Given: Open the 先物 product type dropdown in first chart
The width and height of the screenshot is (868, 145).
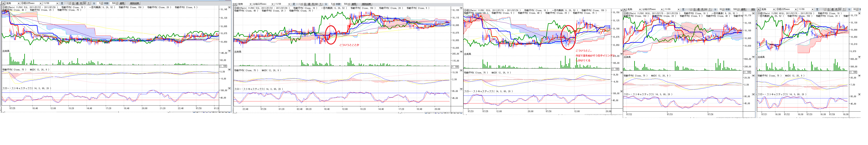Looking at the screenshot, I should 18,3.
